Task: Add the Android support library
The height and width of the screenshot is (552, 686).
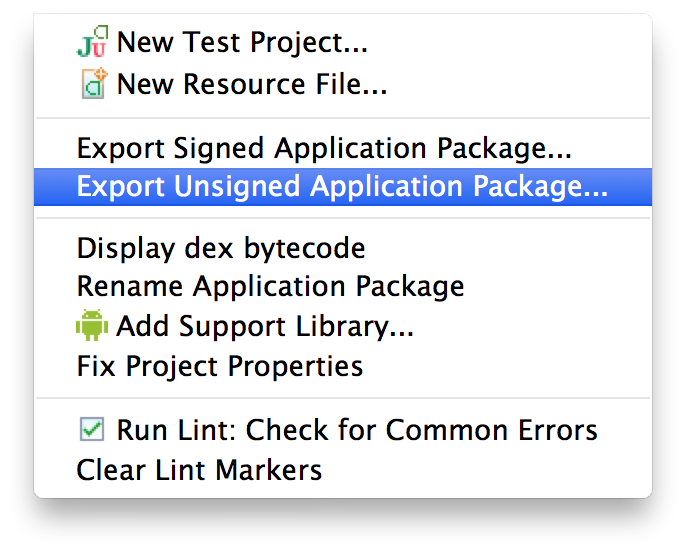Action: pyautogui.click(x=265, y=326)
